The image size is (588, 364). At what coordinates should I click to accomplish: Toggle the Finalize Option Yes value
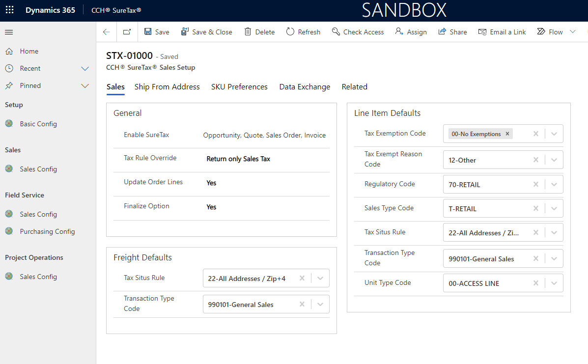[212, 207]
